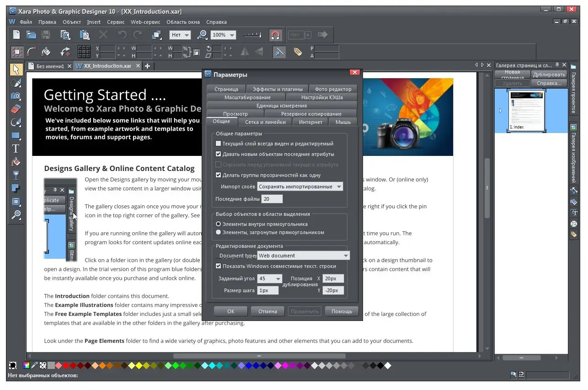The image size is (588, 390).
Task: Click the 'Последние файлы' field showing 20
Action: coord(272,199)
